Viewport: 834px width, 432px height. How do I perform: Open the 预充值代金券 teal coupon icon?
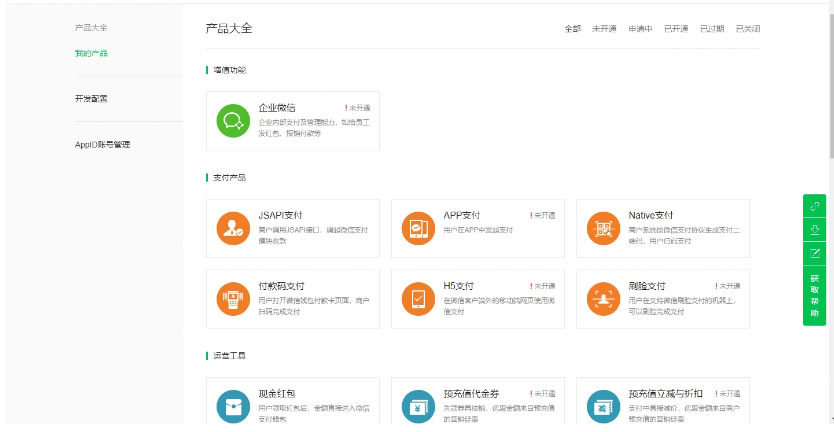(417, 406)
